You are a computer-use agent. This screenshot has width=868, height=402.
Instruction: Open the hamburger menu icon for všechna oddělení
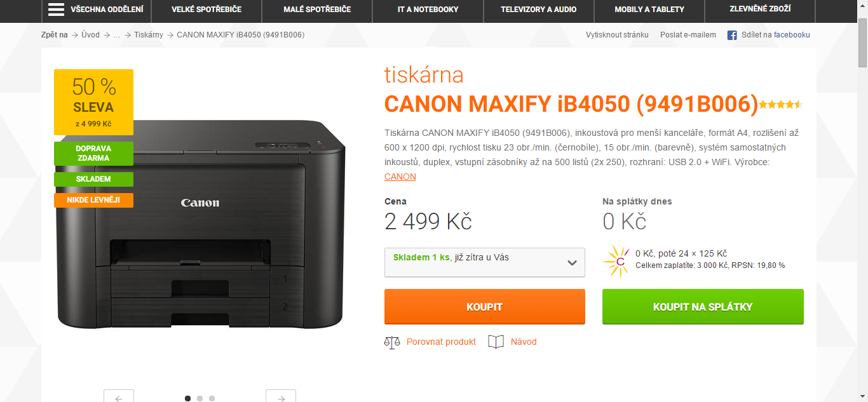point(56,10)
